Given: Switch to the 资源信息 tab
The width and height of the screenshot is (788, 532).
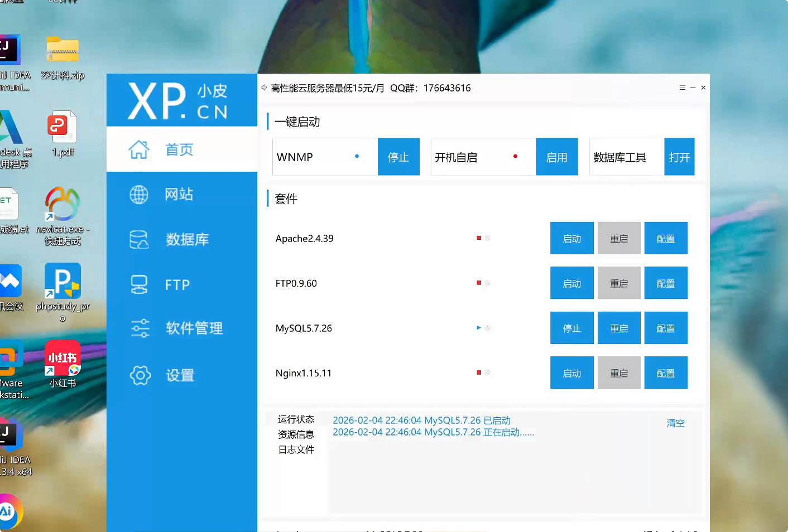Looking at the screenshot, I should (296, 434).
